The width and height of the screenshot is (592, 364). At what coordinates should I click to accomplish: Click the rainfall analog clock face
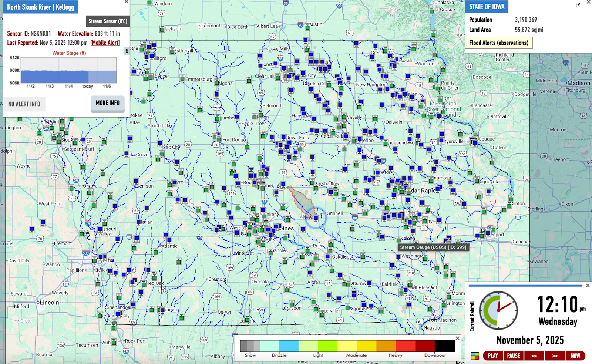pos(498,310)
